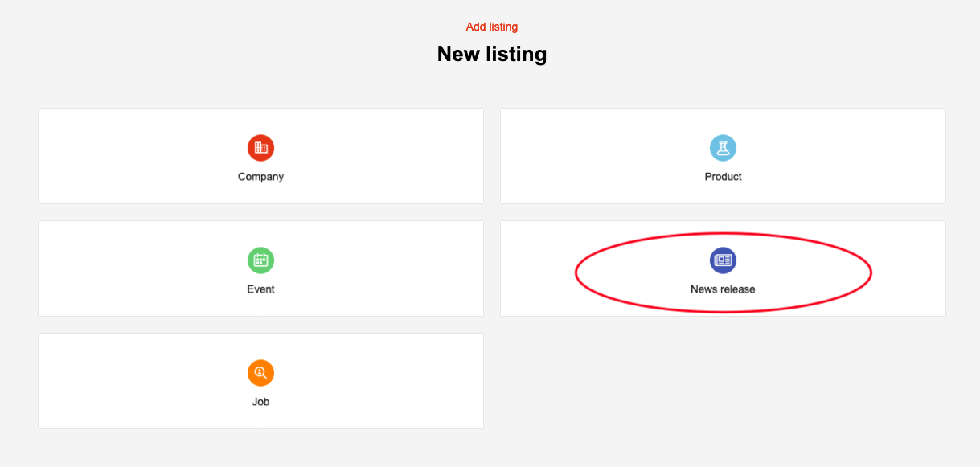Click the red Add listing link

pyautogui.click(x=491, y=27)
